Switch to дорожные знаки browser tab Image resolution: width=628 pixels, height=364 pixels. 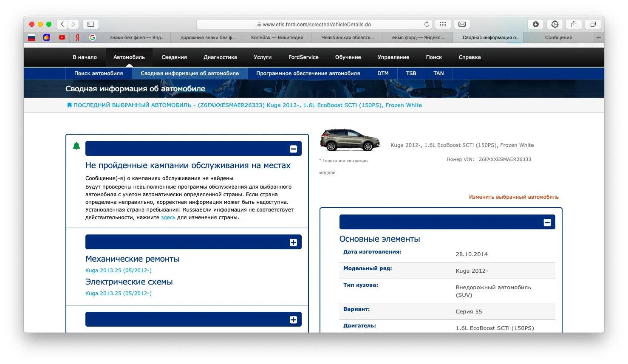click(x=206, y=37)
